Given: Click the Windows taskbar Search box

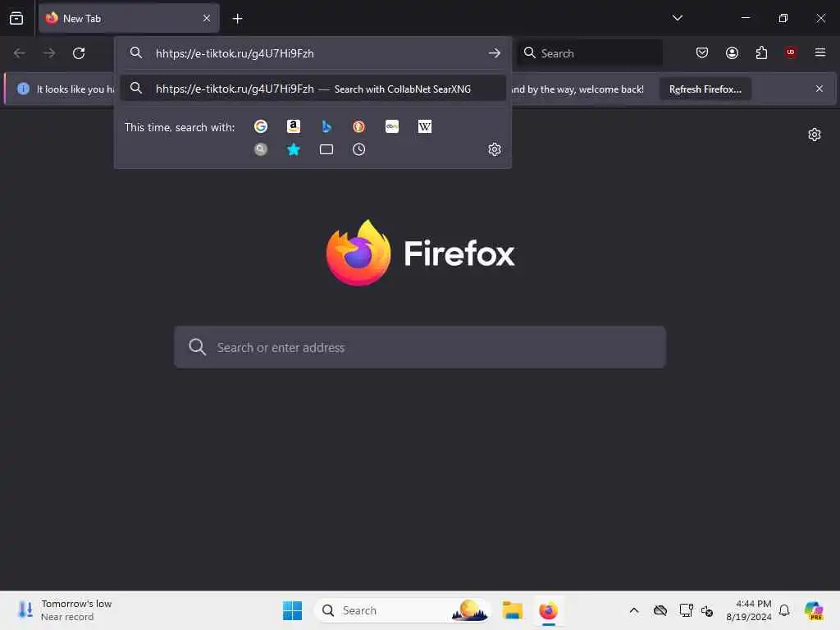Looking at the screenshot, I should (403, 610).
